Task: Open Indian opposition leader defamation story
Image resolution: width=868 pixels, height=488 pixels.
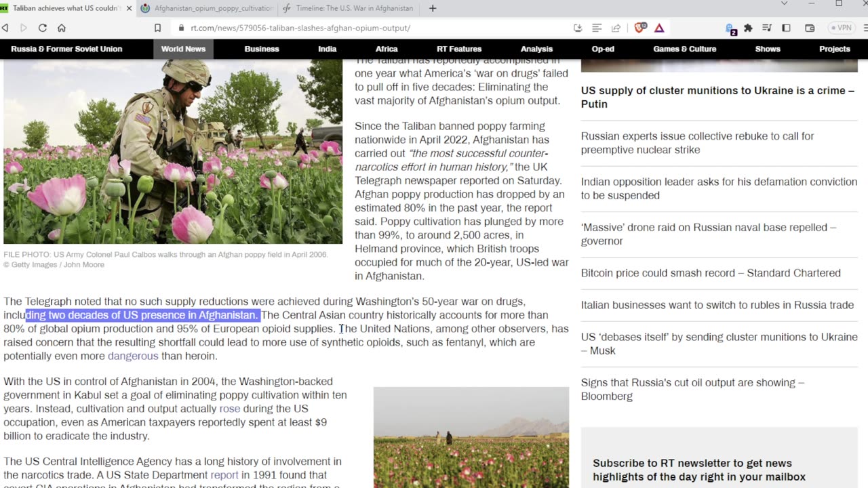Action: [x=719, y=188]
